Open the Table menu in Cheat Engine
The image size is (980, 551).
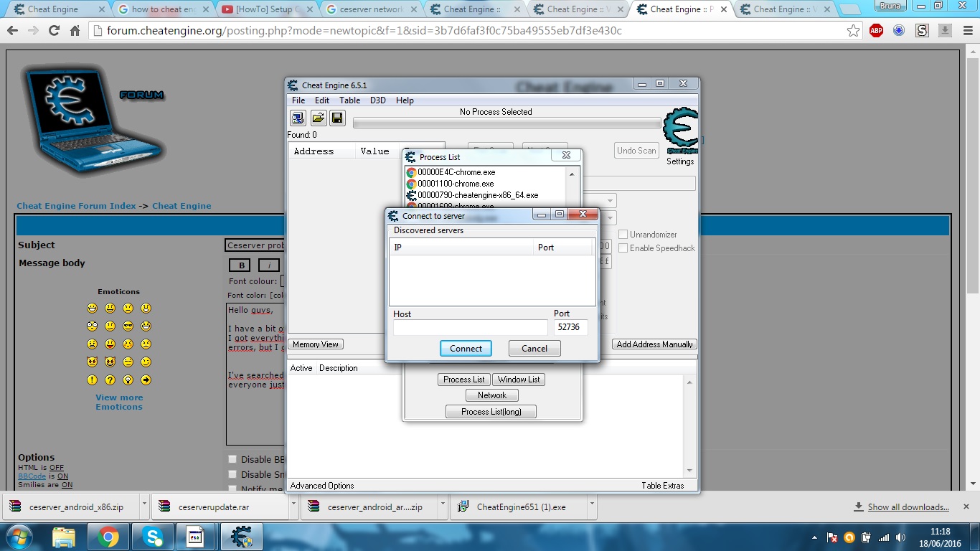point(349,100)
